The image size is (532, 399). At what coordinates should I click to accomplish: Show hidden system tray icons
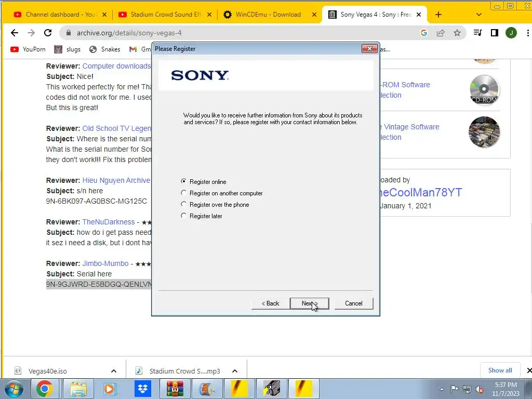(x=442, y=389)
